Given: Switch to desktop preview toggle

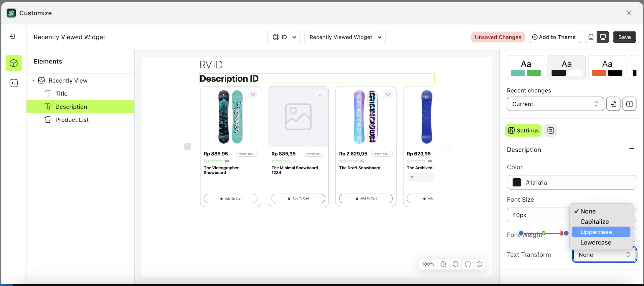Looking at the screenshot, I should [x=603, y=37].
